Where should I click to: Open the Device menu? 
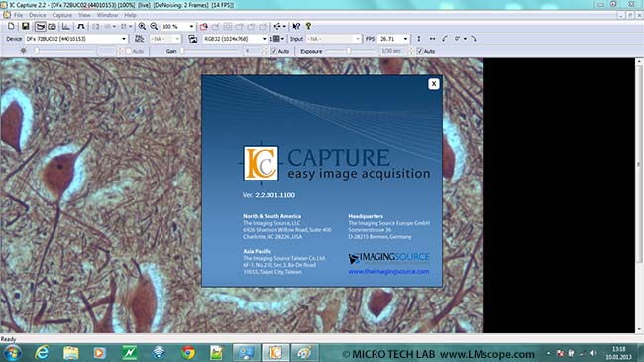[x=38, y=15]
